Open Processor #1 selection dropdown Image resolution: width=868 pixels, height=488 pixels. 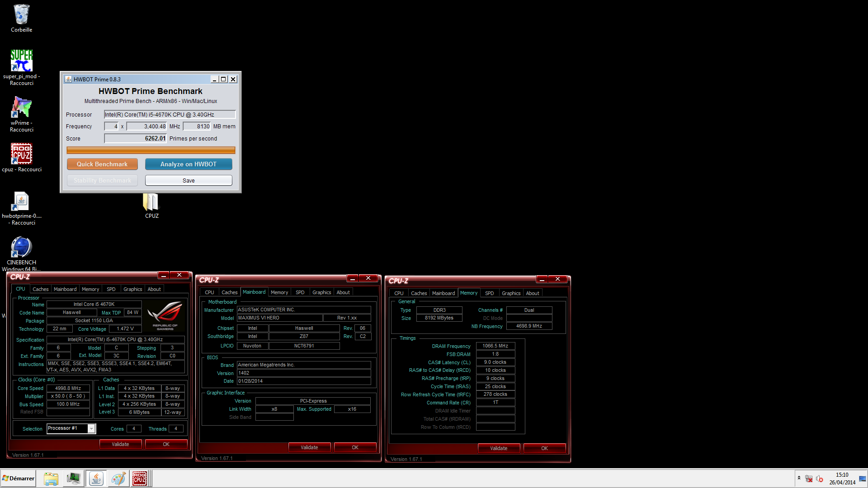coord(91,428)
